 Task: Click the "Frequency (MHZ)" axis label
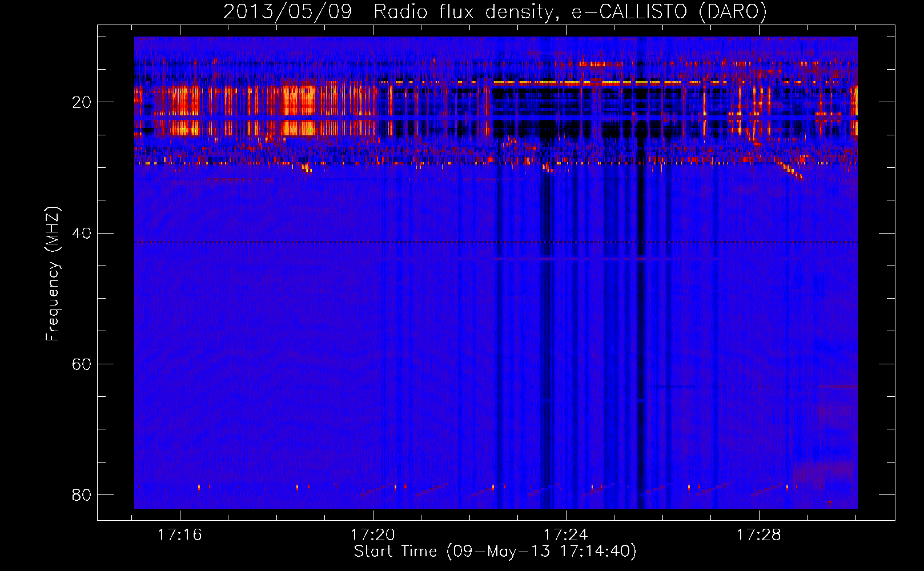point(53,274)
